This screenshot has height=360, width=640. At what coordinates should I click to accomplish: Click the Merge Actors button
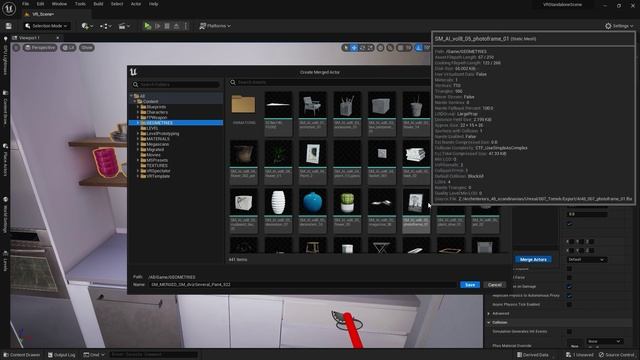[x=533, y=260]
